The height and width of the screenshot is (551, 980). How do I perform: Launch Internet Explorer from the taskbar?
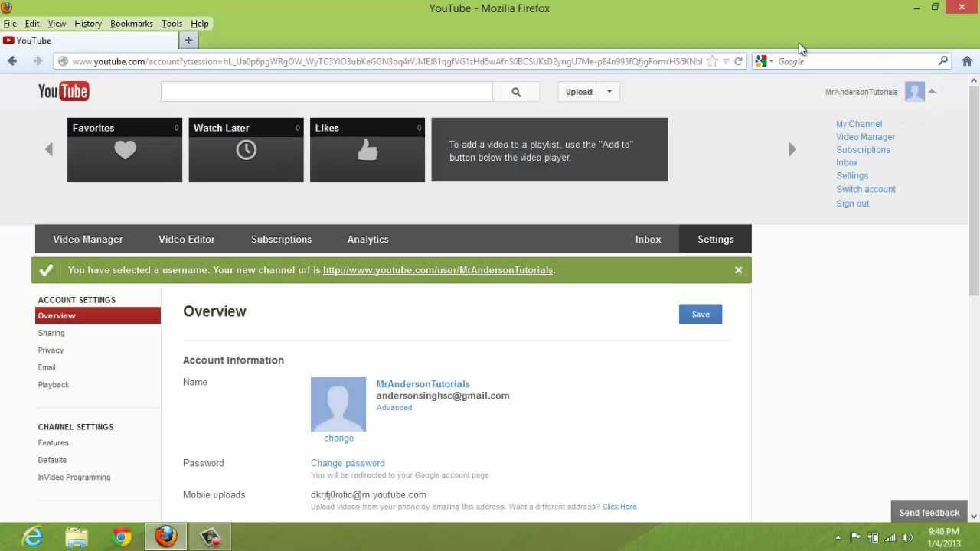[x=32, y=537]
